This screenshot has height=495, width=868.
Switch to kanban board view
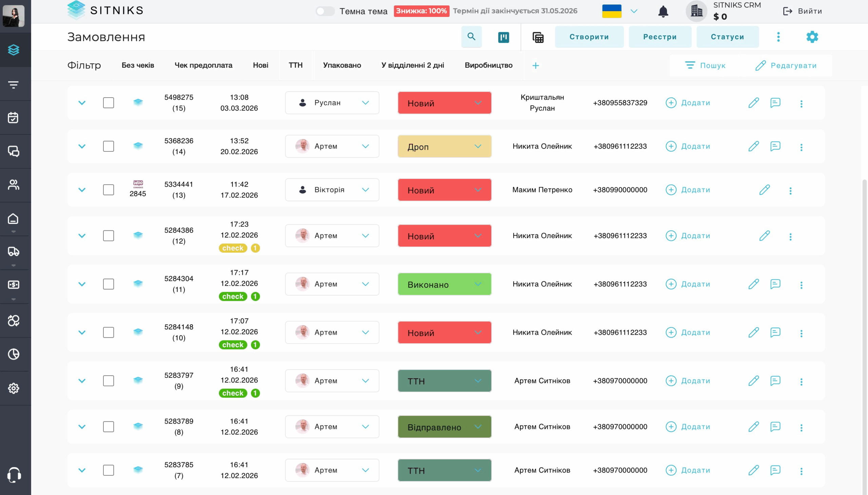pyautogui.click(x=504, y=37)
